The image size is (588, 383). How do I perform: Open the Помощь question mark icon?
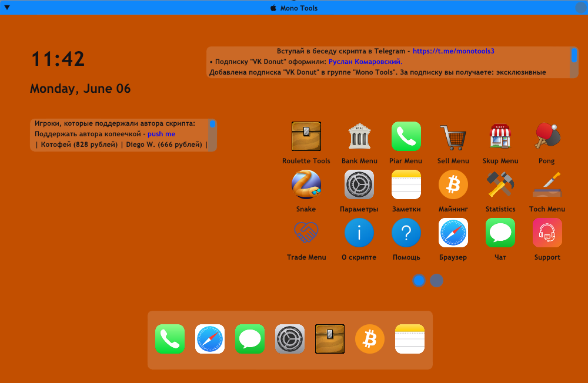click(x=406, y=233)
